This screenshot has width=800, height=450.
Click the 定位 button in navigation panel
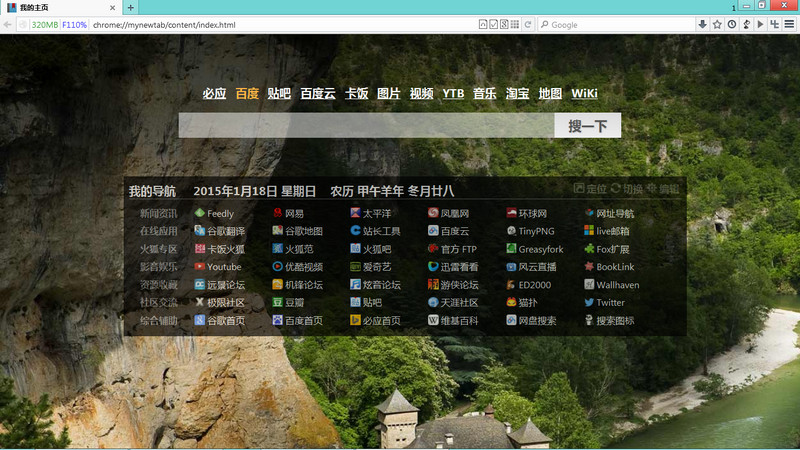[x=590, y=189]
